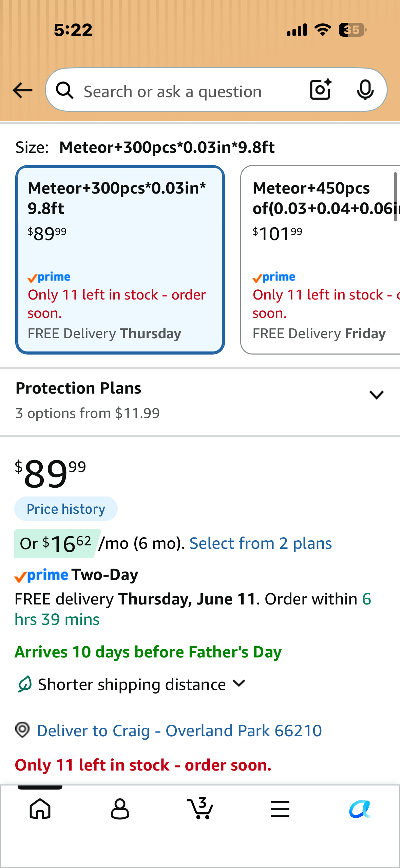The width and height of the screenshot is (400, 868).
Task: Open camera lens search icon
Action: coord(321,90)
